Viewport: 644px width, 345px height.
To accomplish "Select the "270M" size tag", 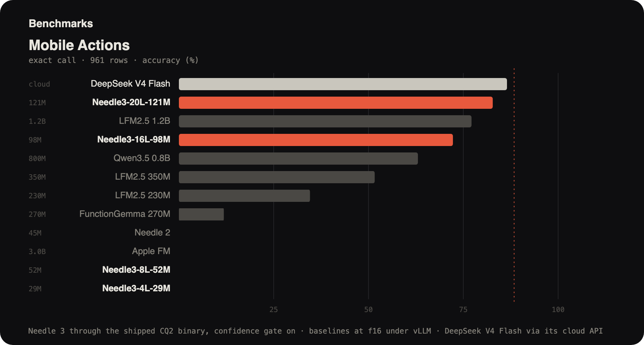I will pos(37,214).
